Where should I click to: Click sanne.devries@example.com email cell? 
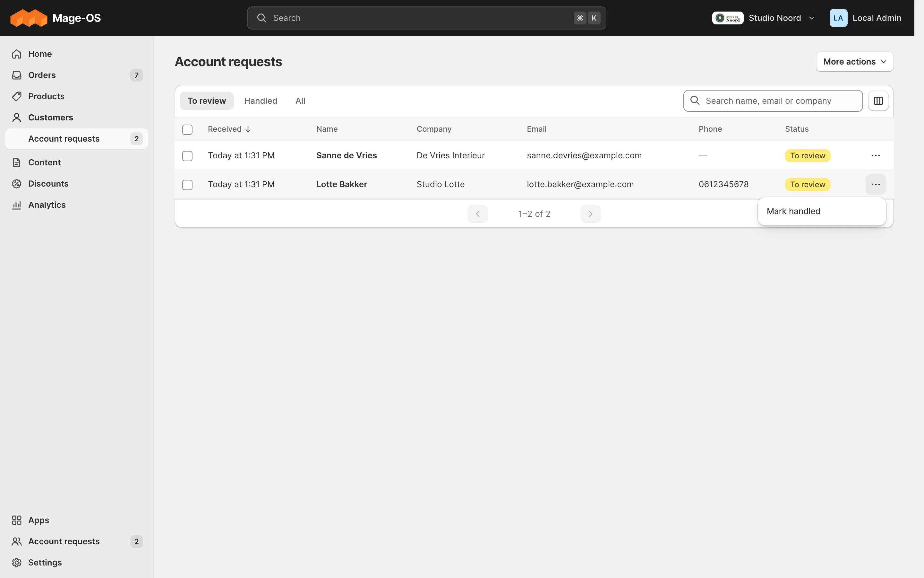pos(584,156)
